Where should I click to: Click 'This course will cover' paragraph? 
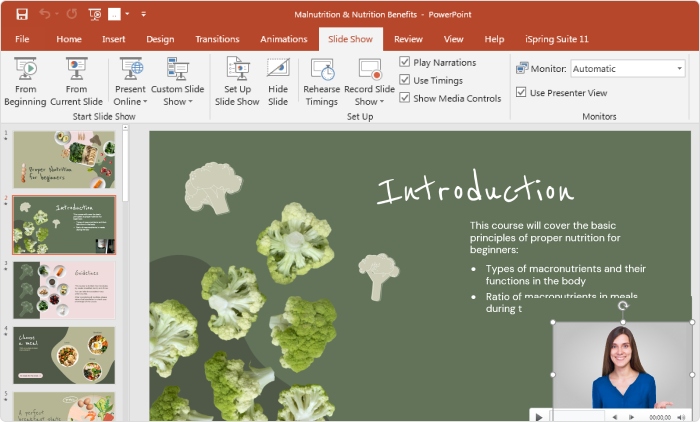coord(545,237)
